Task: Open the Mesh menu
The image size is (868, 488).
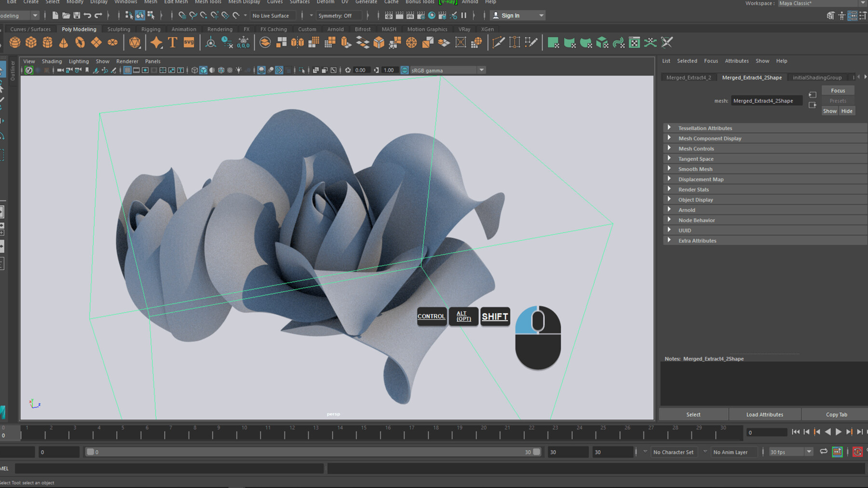Action: pyautogui.click(x=150, y=2)
